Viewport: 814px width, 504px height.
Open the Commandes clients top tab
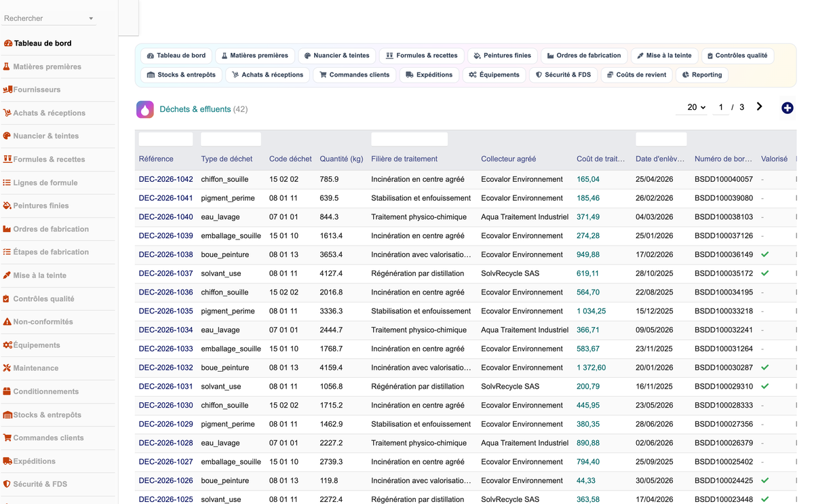click(355, 75)
